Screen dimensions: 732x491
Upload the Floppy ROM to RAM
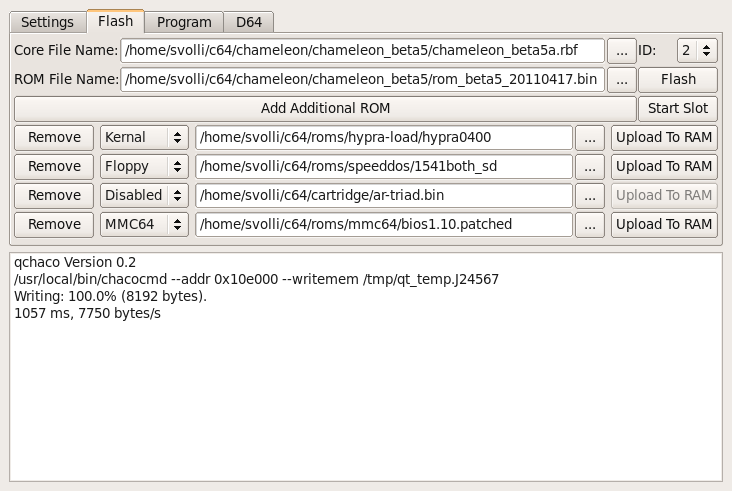[x=664, y=166]
